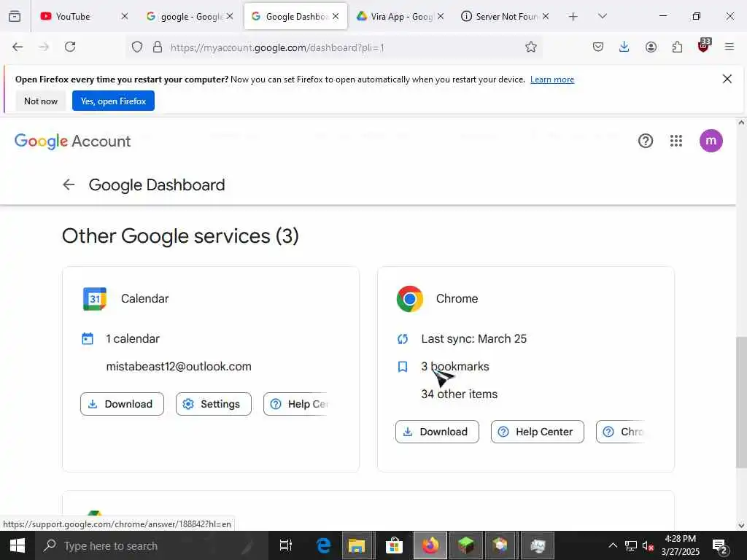Image resolution: width=747 pixels, height=560 pixels.
Task: Close the Server Not Found tab
Action: (x=546, y=16)
